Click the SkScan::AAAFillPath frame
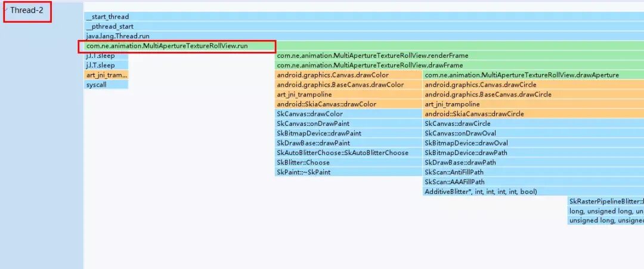Viewport: 644px width, 269px height. (x=533, y=182)
